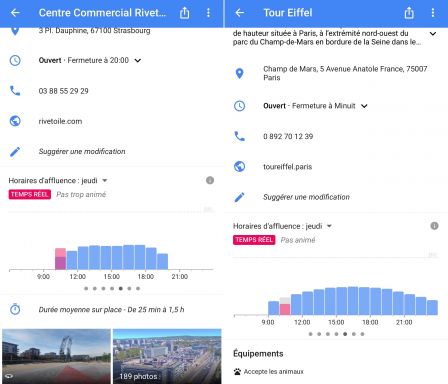
Task: Tap the globe icon beside rivetoile.com
Action: tap(15, 121)
